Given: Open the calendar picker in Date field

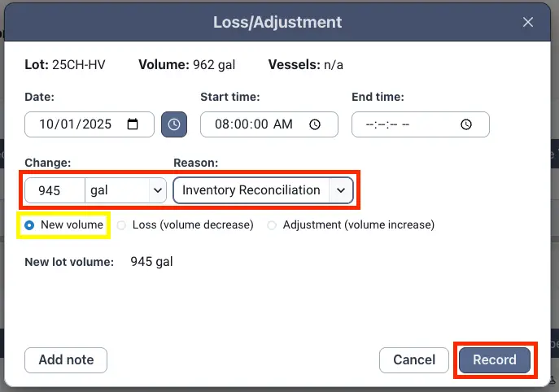Looking at the screenshot, I should (134, 124).
